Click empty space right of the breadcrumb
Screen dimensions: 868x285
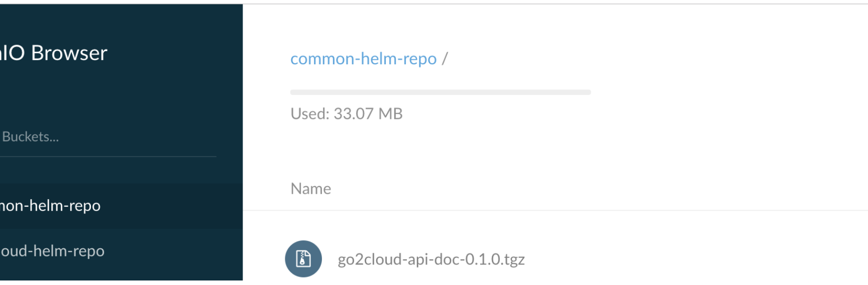tap(653, 59)
